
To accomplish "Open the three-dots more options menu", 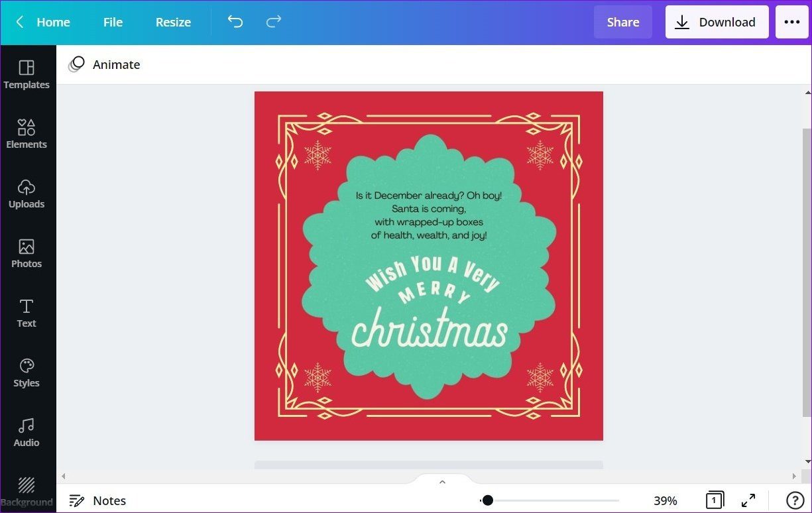I will (x=792, y=22).
